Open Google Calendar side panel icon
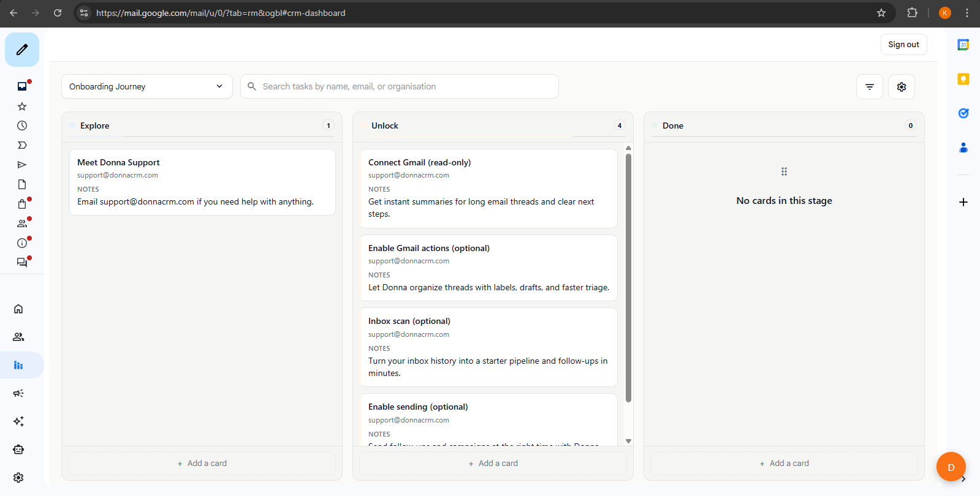The height and width of the screenshot is (496, 980). click(963, 45)
